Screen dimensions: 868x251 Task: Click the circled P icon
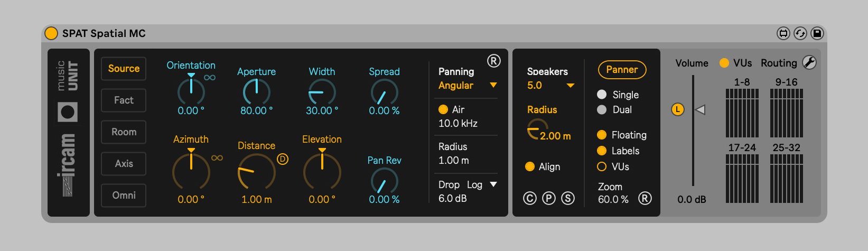click(x=549, y=199)
